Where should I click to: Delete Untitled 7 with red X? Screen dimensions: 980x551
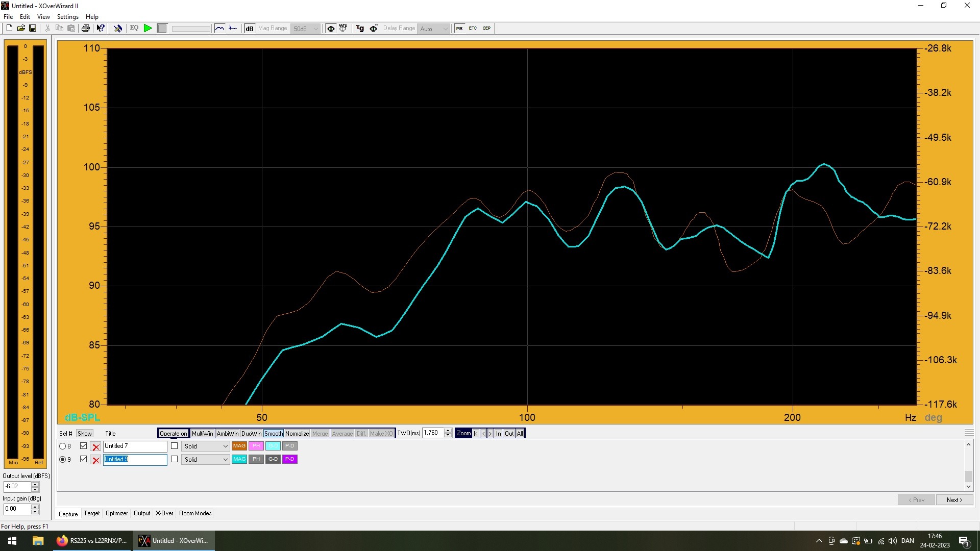[95, 447]
